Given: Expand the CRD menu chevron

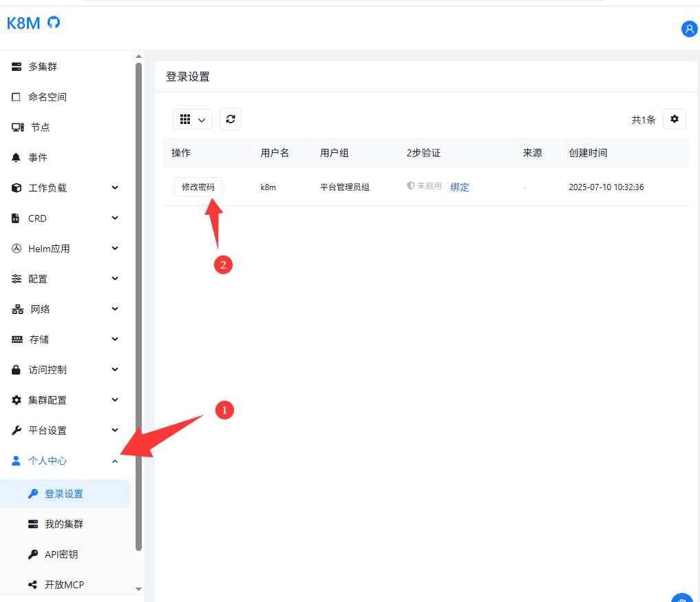Looking at the screenshot, I should 115,218.
